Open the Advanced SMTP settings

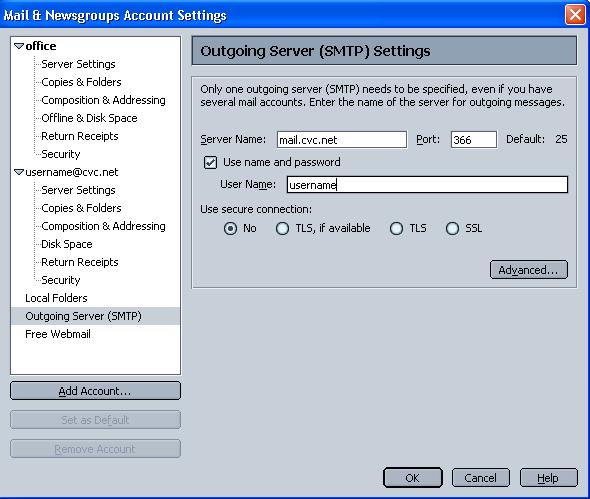tap(529, 270)
